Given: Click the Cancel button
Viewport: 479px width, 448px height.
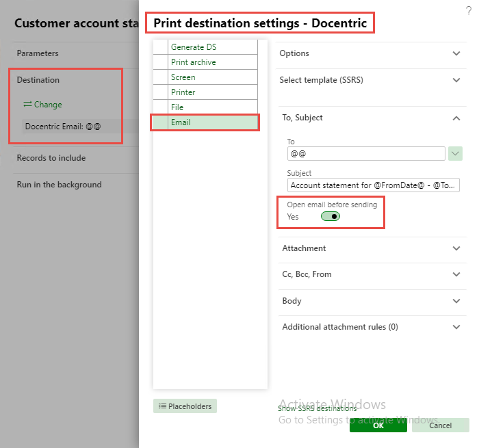Looking at the screenshot, I should point(440,425).
